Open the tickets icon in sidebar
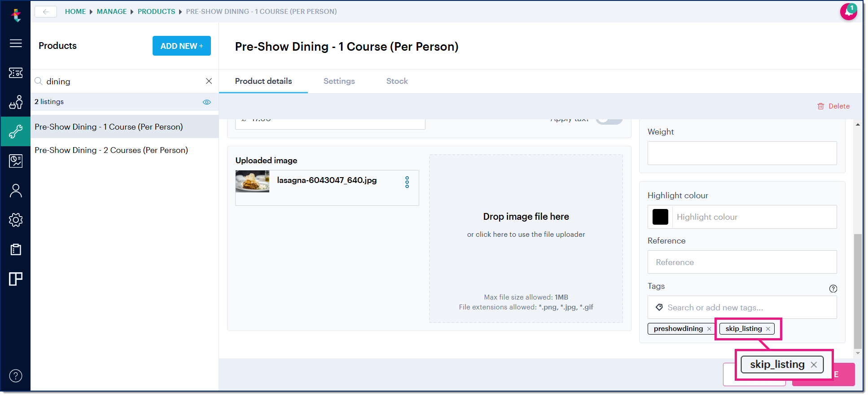The width and height of the screenshot is (868, 396). click(16, 73)
